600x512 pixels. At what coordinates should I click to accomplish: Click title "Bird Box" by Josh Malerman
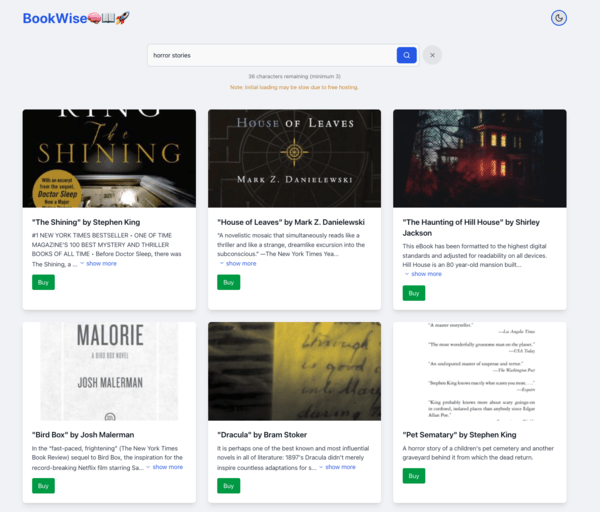point(83,435)
